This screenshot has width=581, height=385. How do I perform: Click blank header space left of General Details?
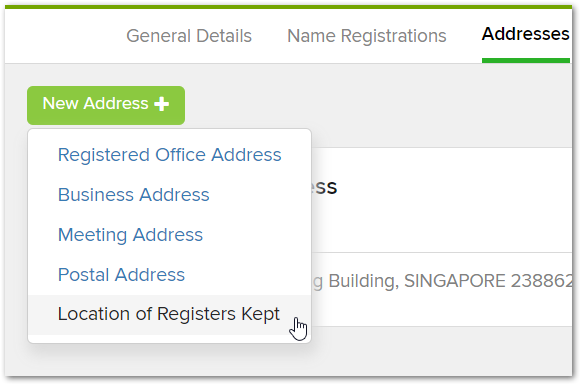click(x=63, y=36)
